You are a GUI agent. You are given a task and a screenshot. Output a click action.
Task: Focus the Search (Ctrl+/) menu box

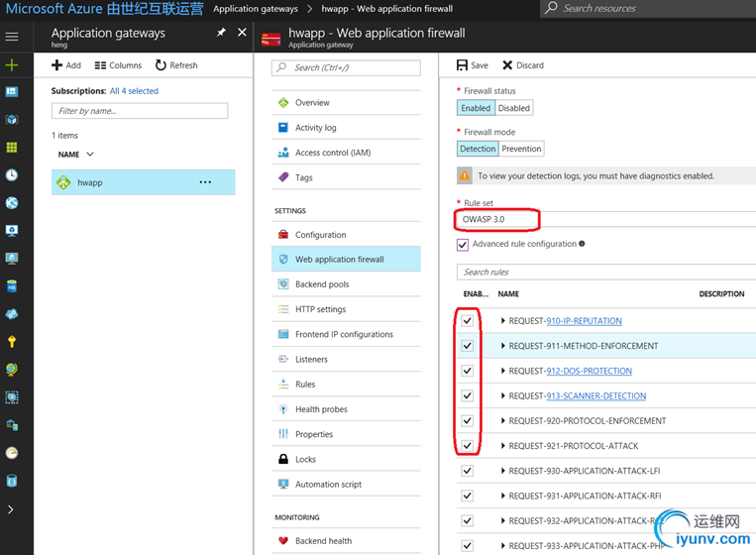(x=346, y=67)
